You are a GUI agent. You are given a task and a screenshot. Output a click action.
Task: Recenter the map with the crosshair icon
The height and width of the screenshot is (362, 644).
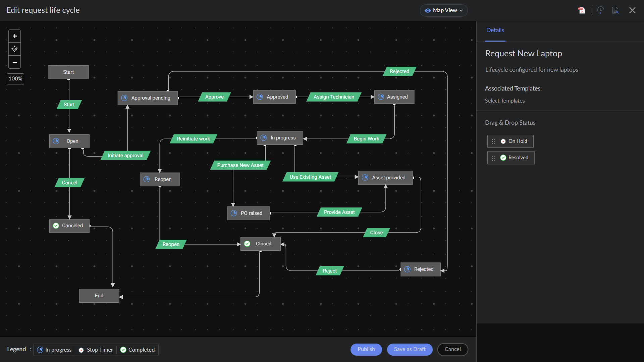[14, 49]
